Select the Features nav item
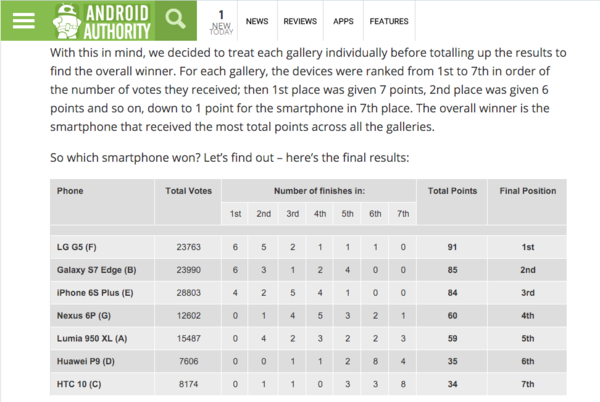Viewport: 600px width, 402px height. 389,21
